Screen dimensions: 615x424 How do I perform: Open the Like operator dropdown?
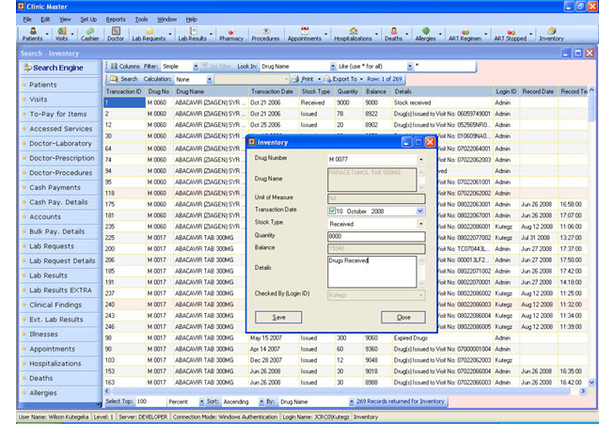(409, 67)
